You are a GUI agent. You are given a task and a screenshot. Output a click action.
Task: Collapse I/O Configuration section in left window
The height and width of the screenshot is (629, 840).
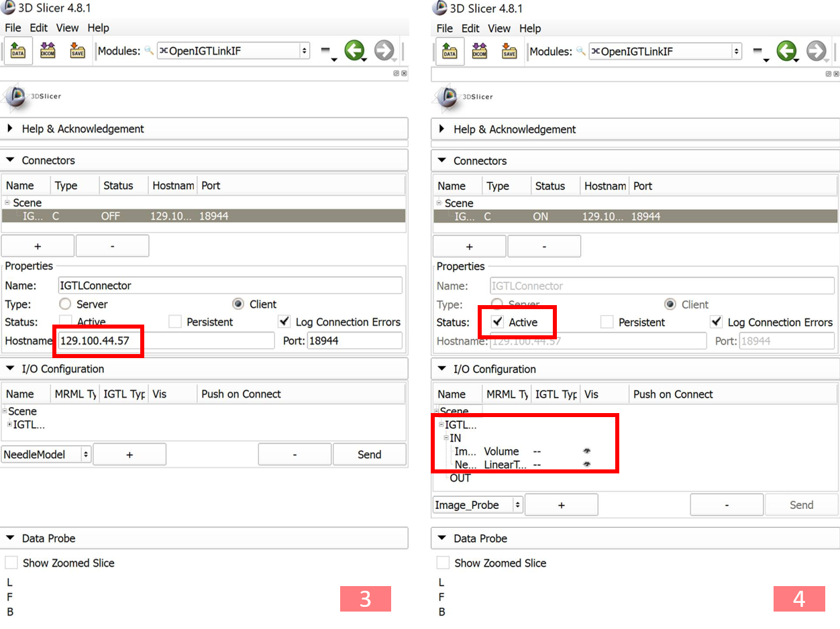[204, 369]
